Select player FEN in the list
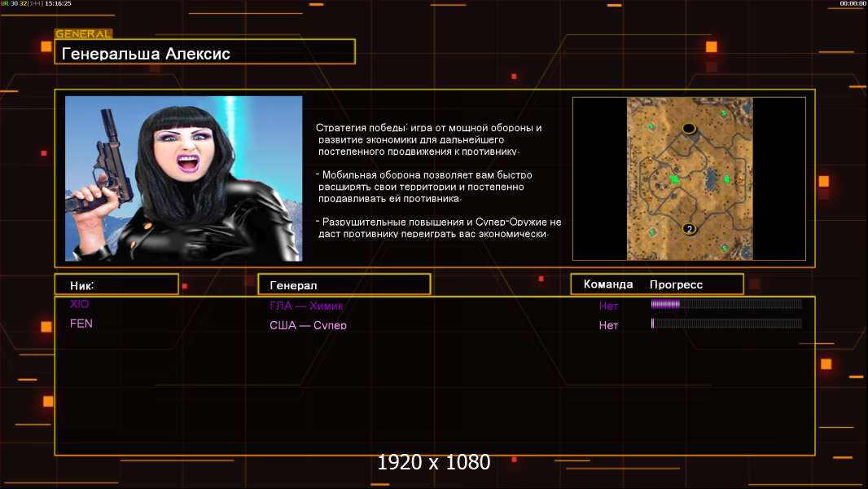Screen dimensions: 868x489 (x=81, y=324)
